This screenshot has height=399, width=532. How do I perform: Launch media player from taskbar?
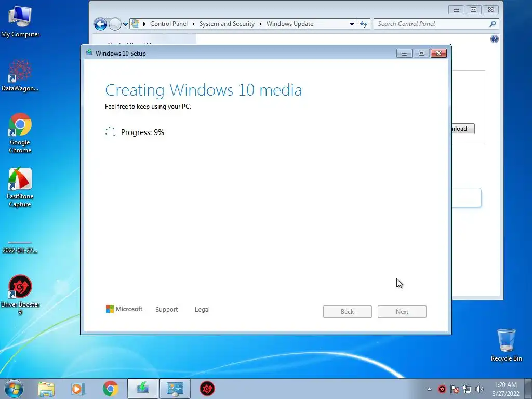coord(78,389)
